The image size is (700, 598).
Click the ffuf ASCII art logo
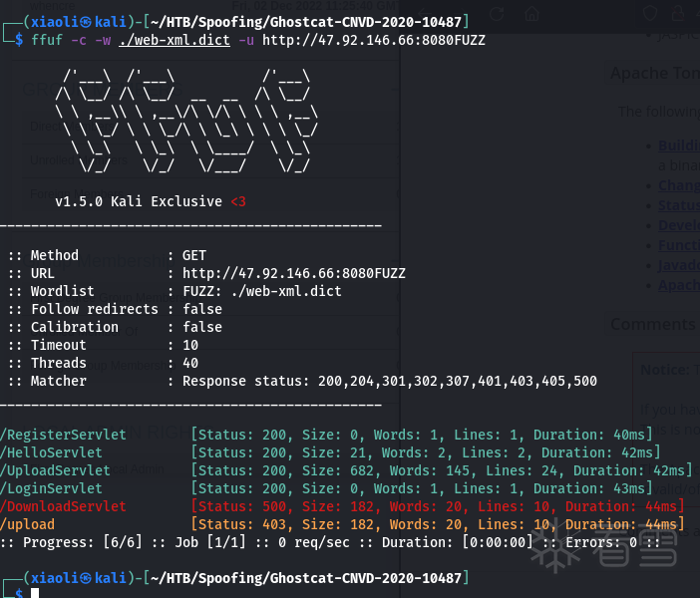point(188,120)
